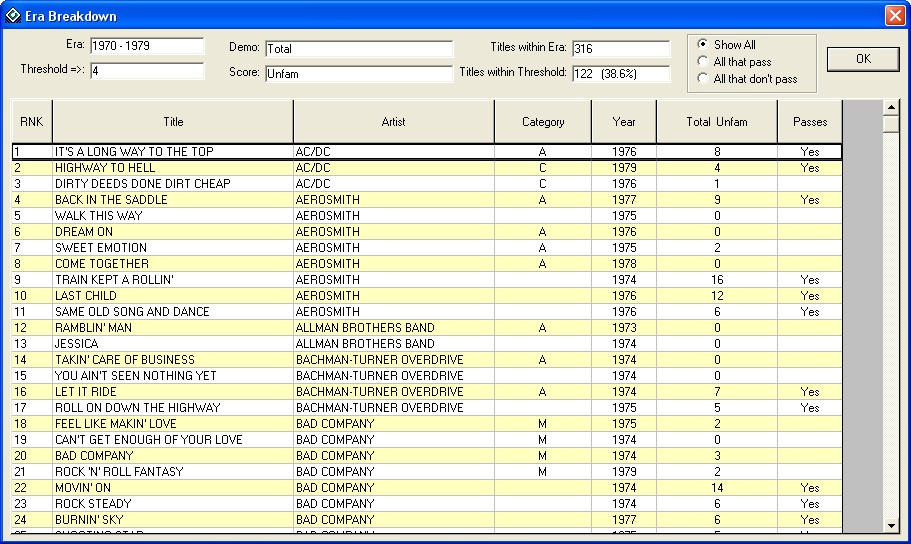This screenshot has width=911, height=544.
Task: Select DIRTY DEEDS DONE DIRT CHEAP row
Action: pos(426,184)
